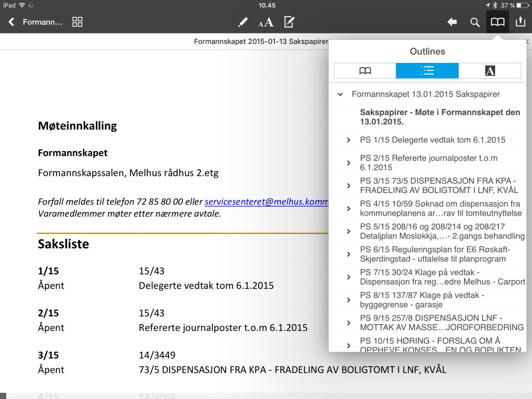Viewport: 532px width, 399px height.
Task: Collapse Formannskapet 13.01.2015 Sakspapirer outline
Action: (340, 94)
